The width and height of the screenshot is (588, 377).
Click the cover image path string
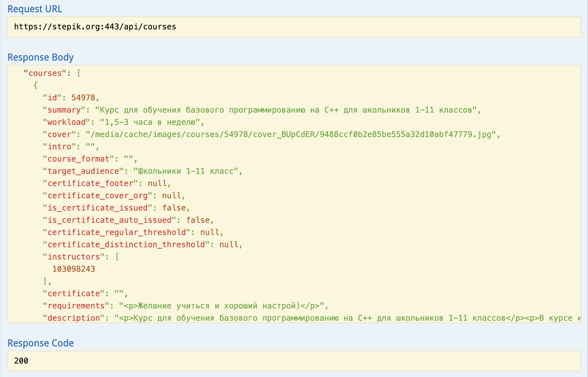tap(291, 135)
